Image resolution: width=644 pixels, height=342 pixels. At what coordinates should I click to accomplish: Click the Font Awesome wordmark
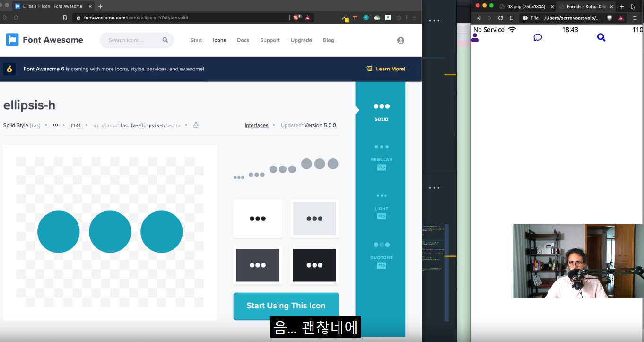(53, 40)
